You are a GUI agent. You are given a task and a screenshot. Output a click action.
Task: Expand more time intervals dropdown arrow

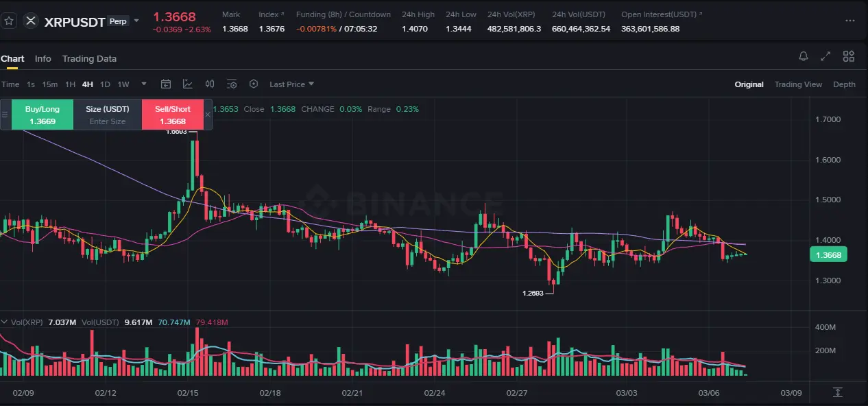coord(144,84)
